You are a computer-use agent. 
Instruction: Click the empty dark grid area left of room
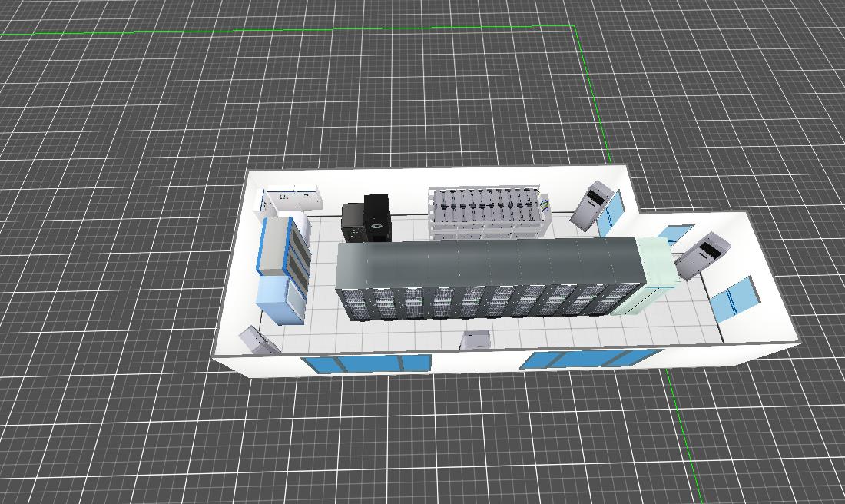tap(115, 269)
